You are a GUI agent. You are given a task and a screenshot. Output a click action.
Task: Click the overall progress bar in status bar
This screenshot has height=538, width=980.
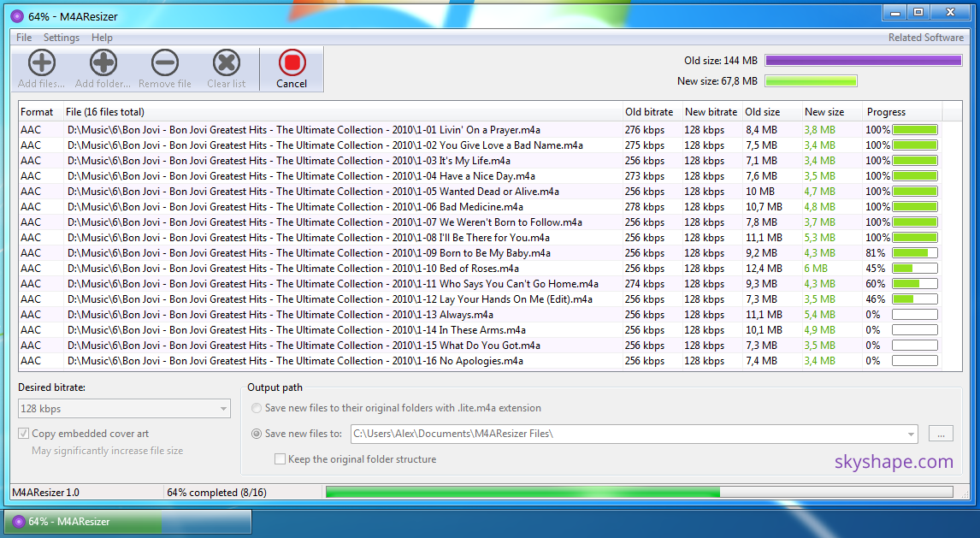coord(638,492)
